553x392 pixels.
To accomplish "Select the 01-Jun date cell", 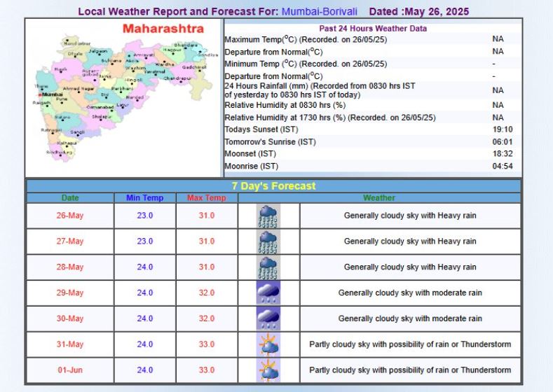I will 70,370.
